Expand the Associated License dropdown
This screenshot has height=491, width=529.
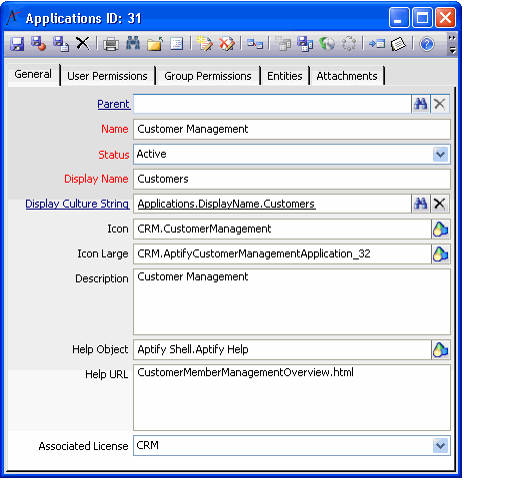[441, 446]
